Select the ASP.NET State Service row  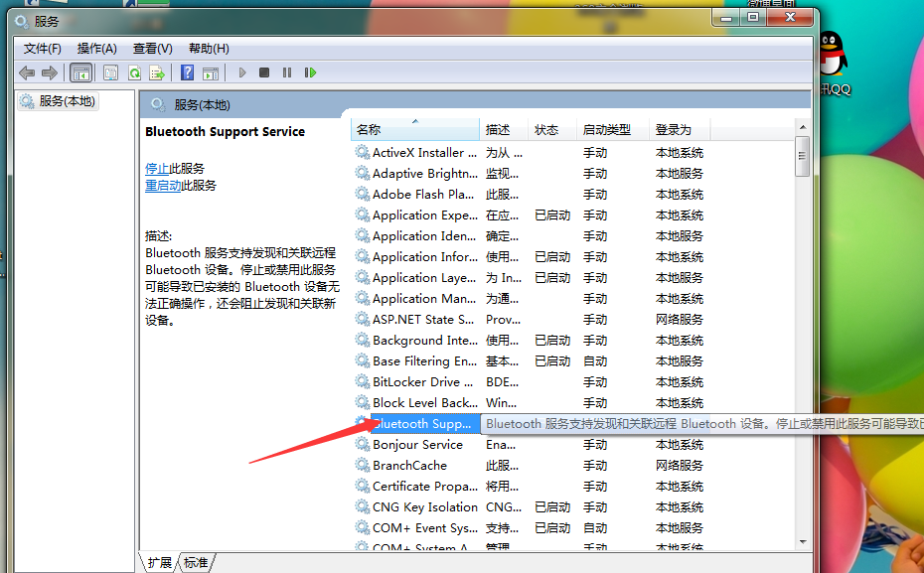(x=531, y=320)
